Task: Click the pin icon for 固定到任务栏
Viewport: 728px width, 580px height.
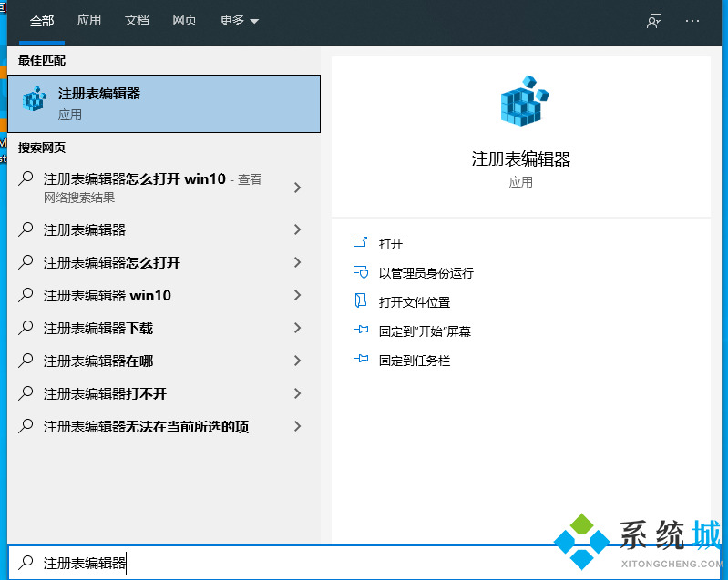Action: [361, 361]
